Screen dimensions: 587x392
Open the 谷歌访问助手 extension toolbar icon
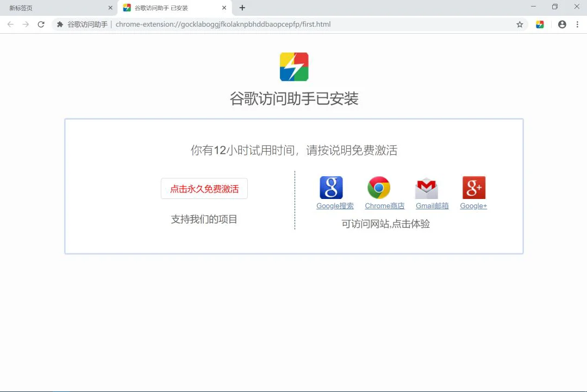(540, 24)
